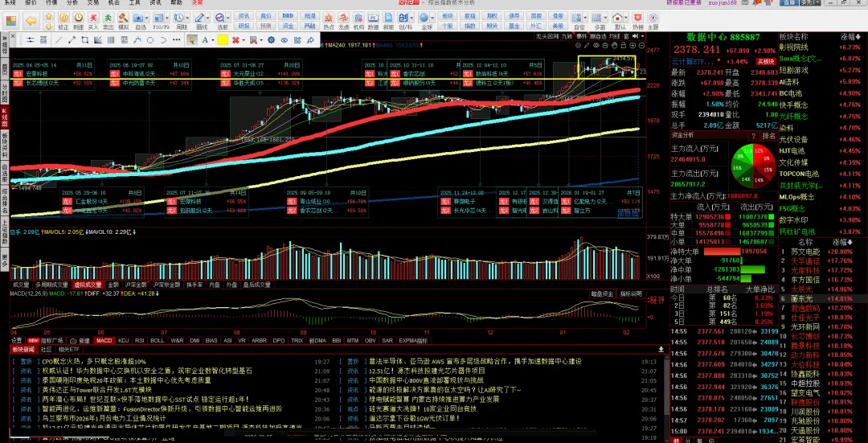868x443 pixels.
Task: Click the 指标说明 button
Action: tap(631, 293)
